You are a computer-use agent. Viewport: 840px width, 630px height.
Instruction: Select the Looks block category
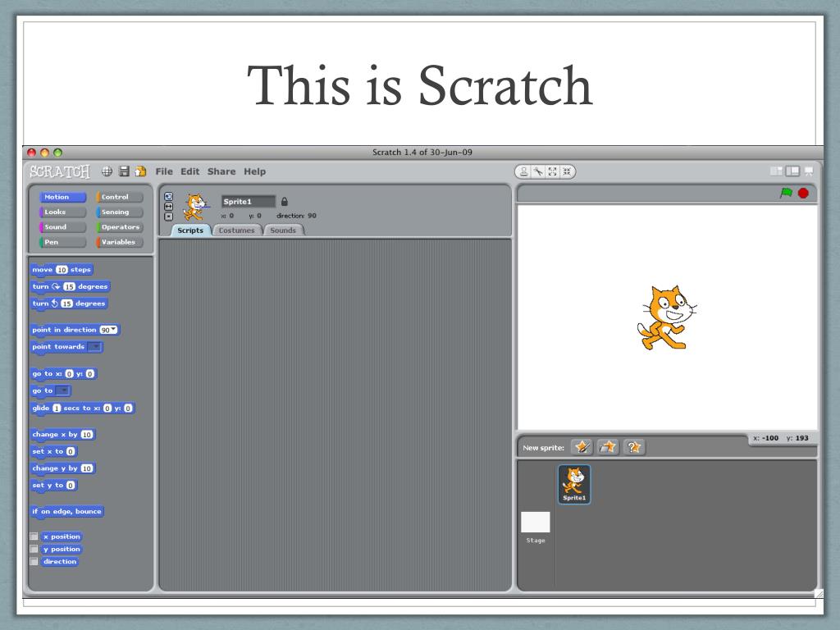(x=62, y=212)
